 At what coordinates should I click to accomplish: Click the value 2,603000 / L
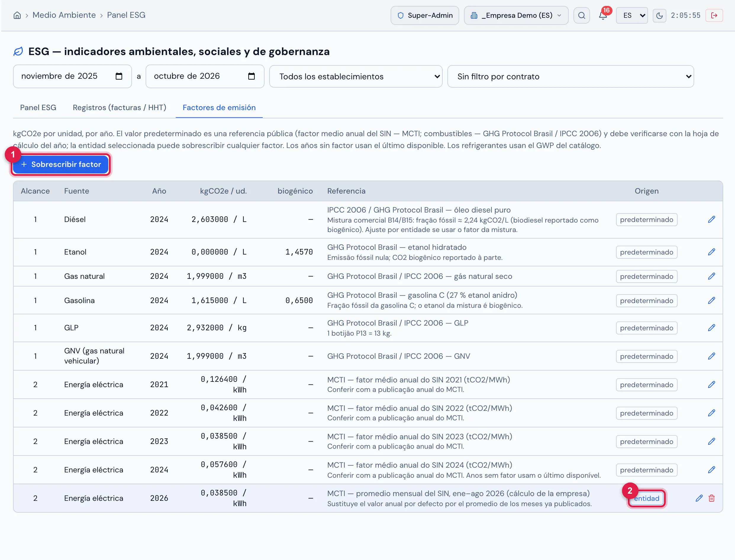[219, 219]
